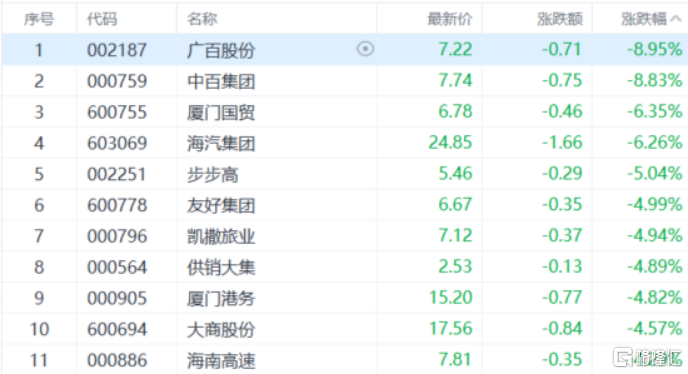The height and width of the screenshot is (374, 688).
Task: Select stock code 000796
Action: click(117, 236)
